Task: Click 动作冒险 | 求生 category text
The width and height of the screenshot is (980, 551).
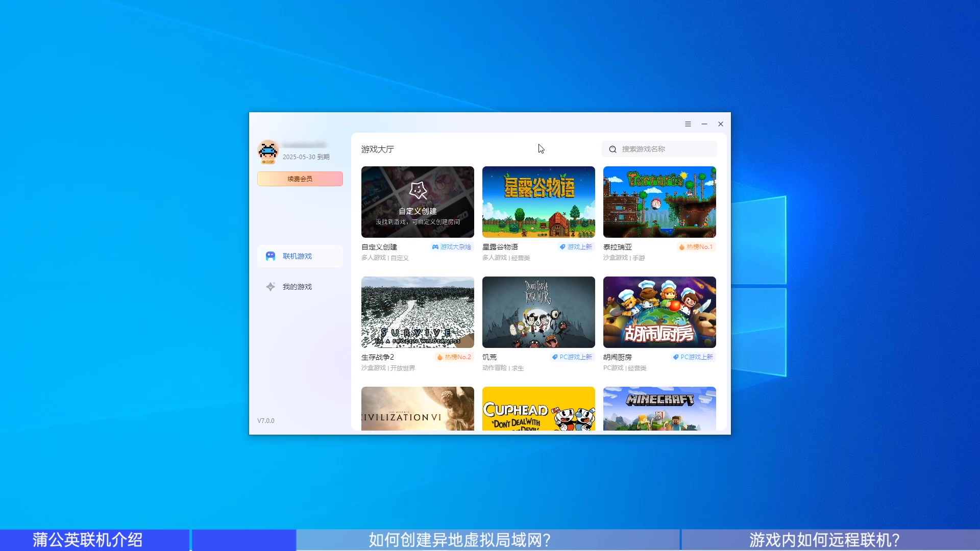Action: click(503, 368)
